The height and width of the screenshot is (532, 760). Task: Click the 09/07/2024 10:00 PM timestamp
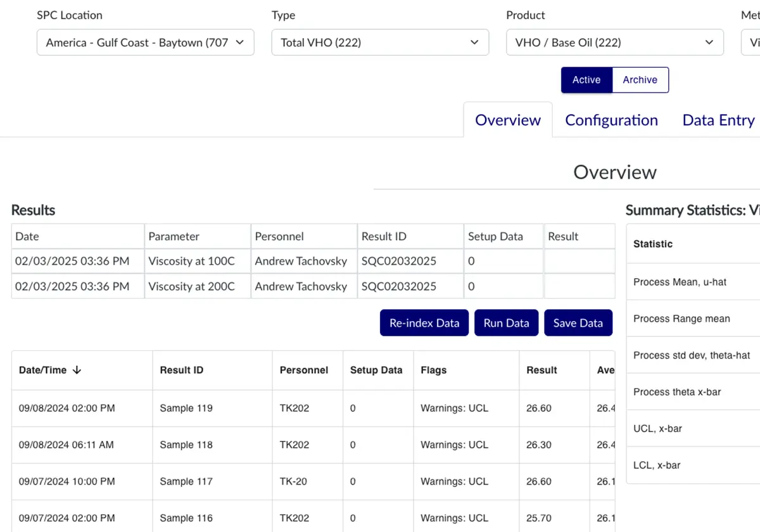pyautogui.click(x=67, y=482)
